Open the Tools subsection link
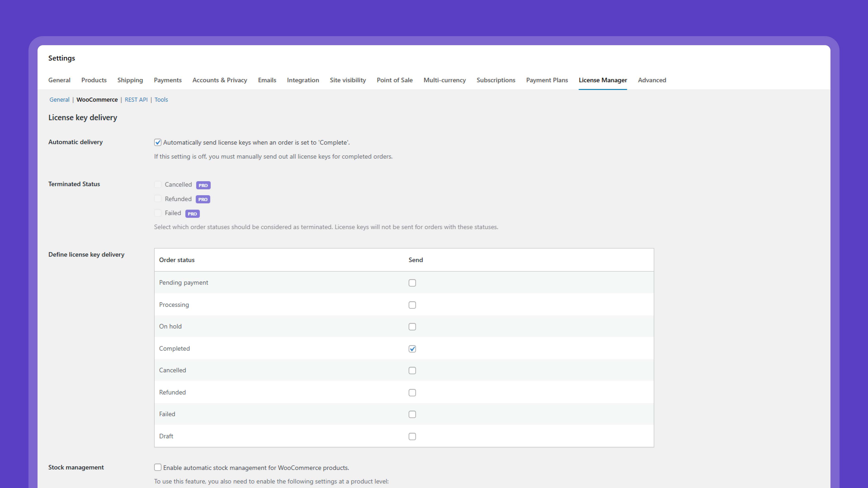The image size is (868, 488). [161, 100]
